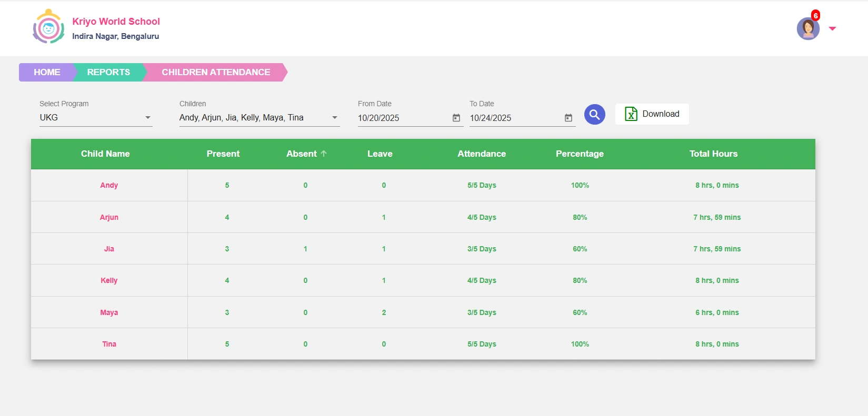View the red notification badge showing 6
This screenshot has width=868, height=416.
click(815, 15)
